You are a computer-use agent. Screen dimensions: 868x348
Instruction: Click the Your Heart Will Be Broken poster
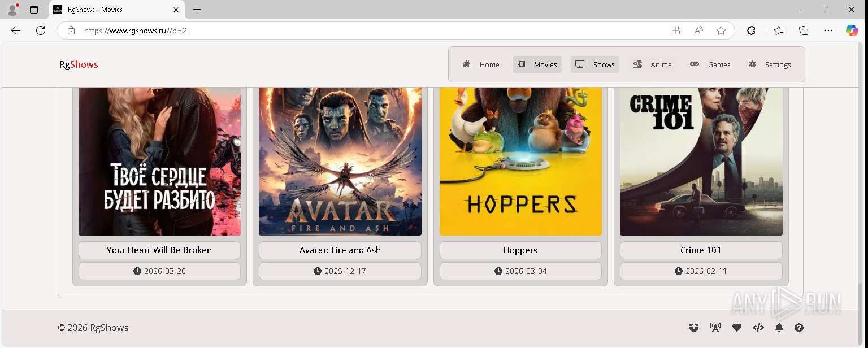pyautogui.click(x=159, y=162)
